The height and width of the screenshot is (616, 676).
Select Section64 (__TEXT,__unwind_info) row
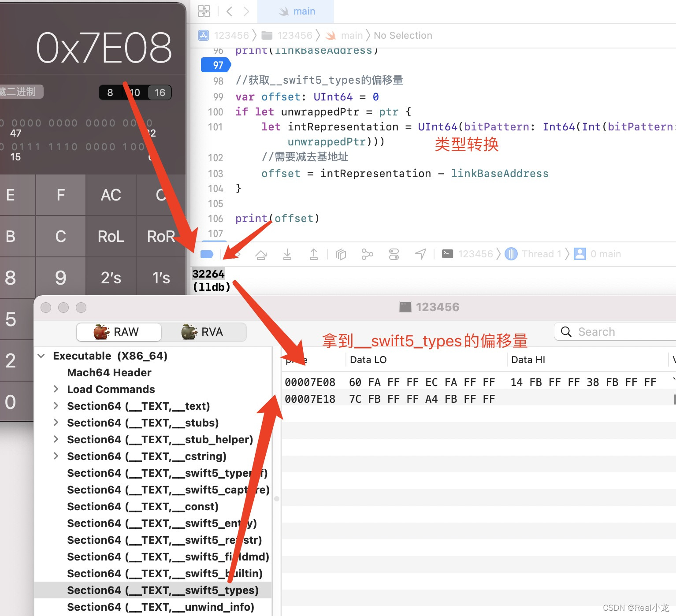pyautogui.click(x=153, y=607)
